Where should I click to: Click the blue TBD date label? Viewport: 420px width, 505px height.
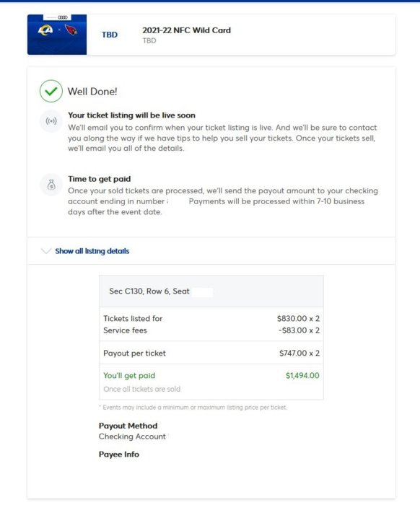tap(110, 35)
